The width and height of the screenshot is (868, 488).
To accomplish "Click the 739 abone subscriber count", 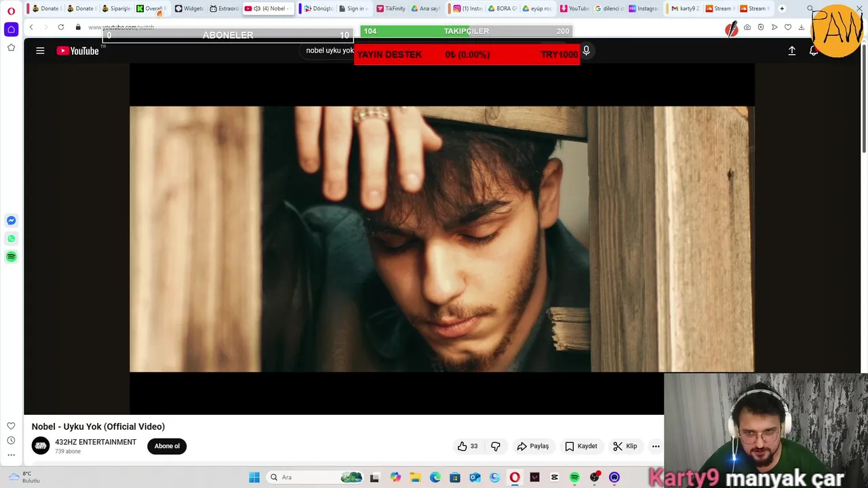I will click(x=68, y=451).
